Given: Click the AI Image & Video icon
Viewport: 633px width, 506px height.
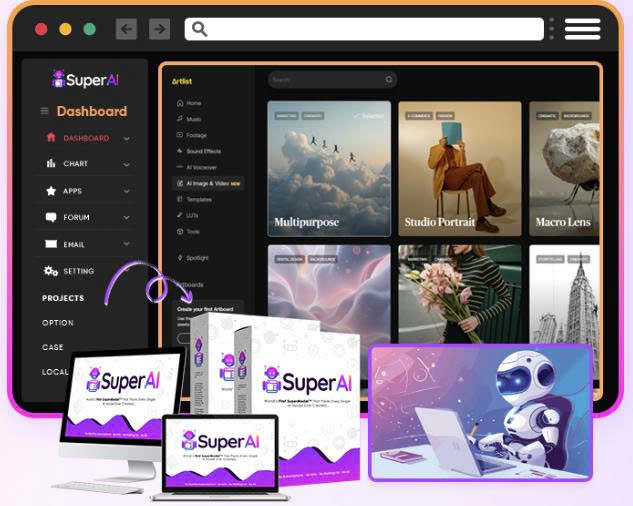Looking at the screenshot, I should pyautogui.click(x=180, y=183).
